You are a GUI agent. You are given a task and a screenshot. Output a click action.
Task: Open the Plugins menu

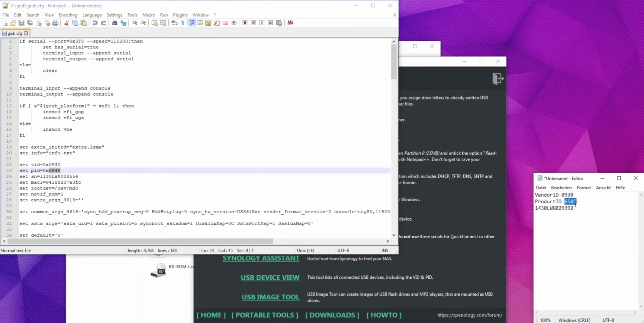(180, 15)
